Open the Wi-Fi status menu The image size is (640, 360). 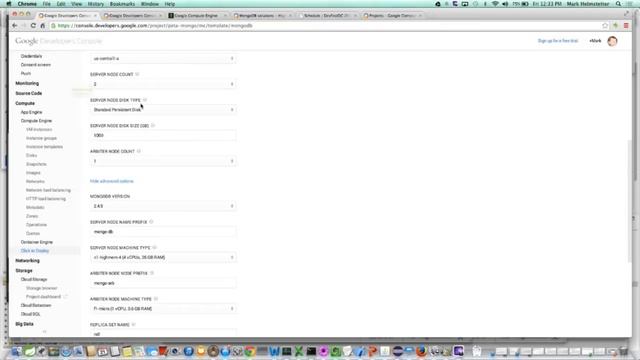click(x=495, y=4)
